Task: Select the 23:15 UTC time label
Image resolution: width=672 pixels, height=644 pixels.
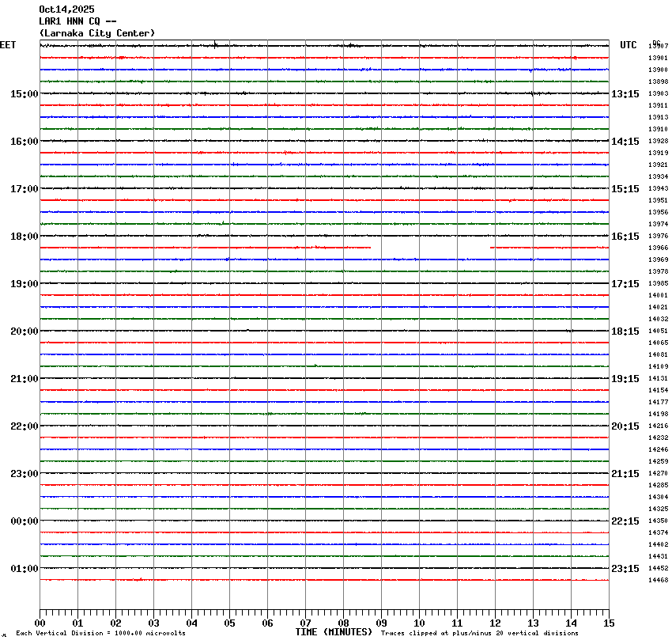Action: click(x=625, y=569)
